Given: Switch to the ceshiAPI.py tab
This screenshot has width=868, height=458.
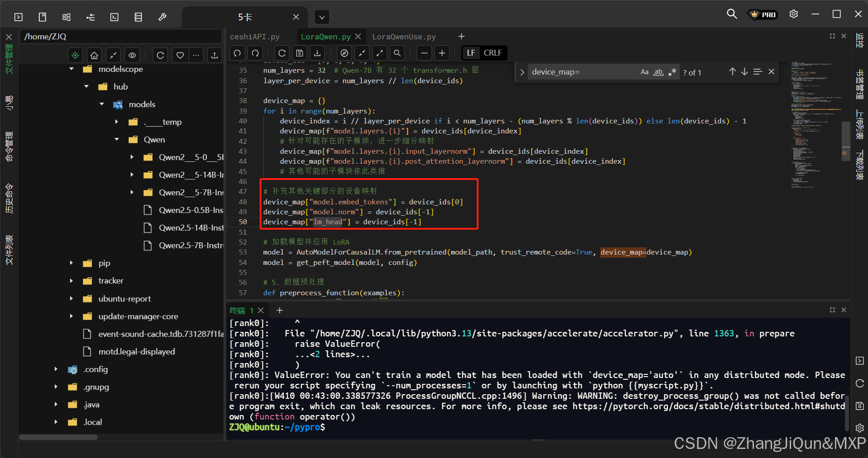Looking at the screenshot, I should click(255, 36).
